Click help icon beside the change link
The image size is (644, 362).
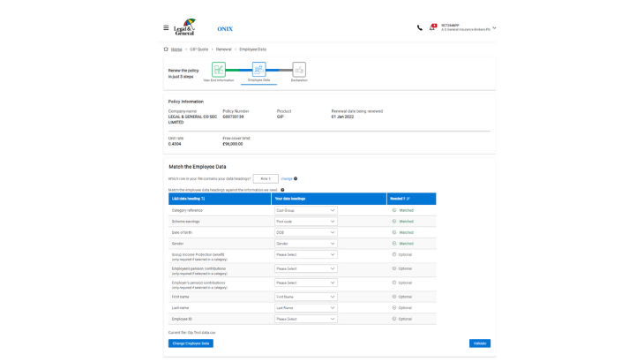296,178
